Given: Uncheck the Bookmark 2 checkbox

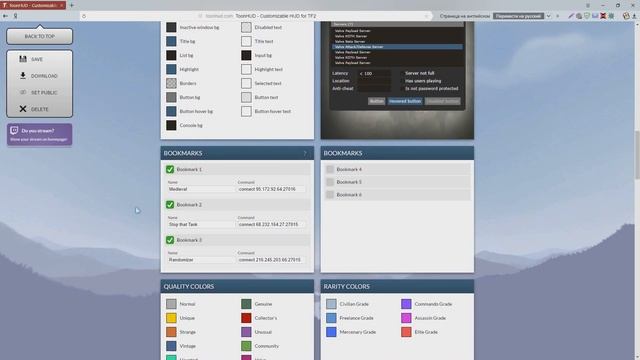Looking at the screenshot, I should [170, 204].
